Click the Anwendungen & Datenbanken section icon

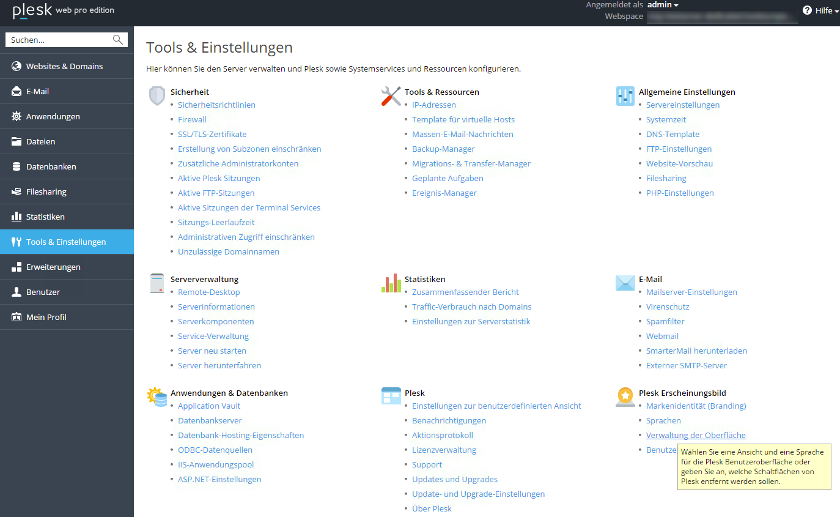click(157, 396)
